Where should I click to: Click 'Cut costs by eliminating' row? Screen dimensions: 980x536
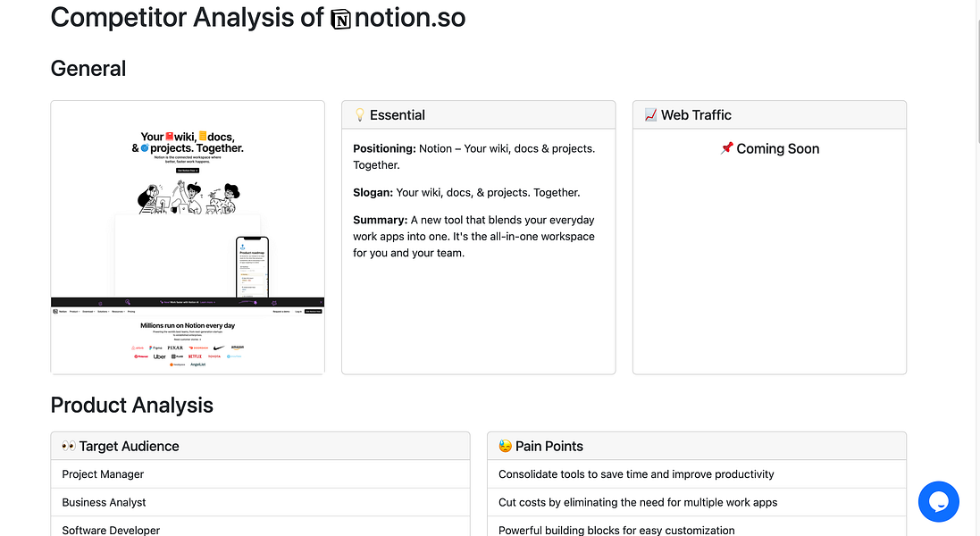click(x=697, y=502)
